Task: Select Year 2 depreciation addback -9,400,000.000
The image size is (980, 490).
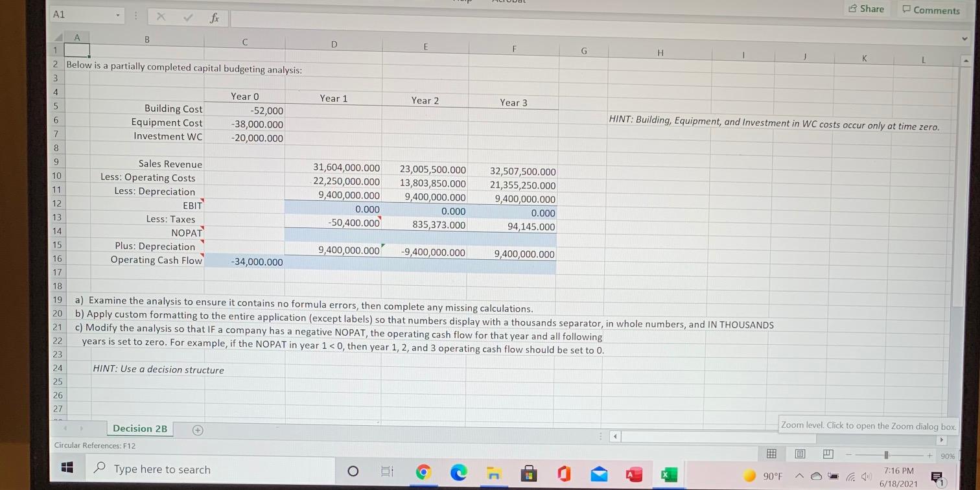Action: pos(425,252)
